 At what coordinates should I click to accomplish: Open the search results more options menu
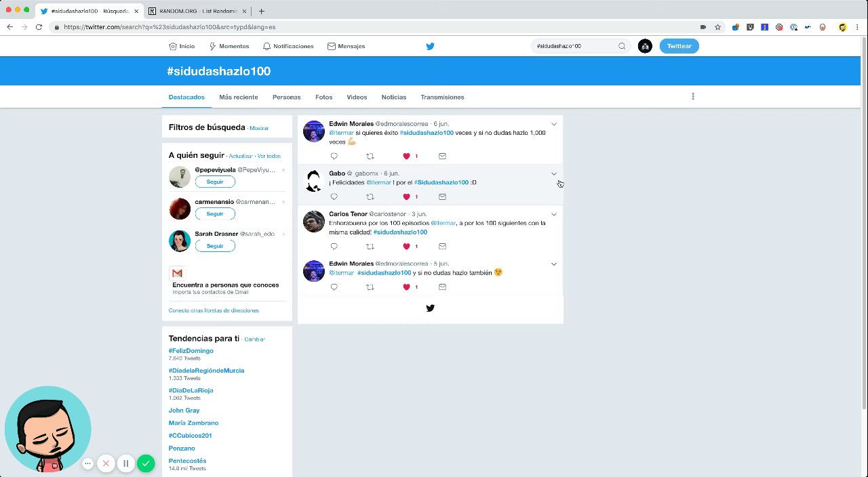(693, 96)
